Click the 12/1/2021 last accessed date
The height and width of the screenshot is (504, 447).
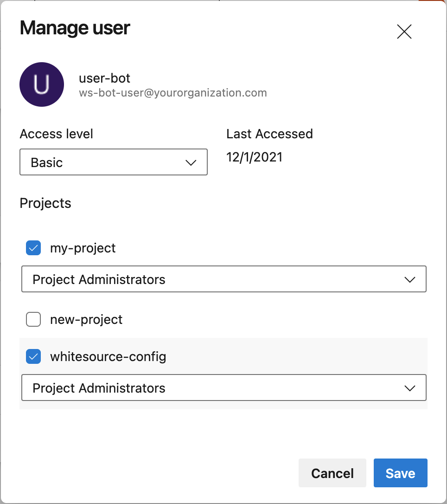(x=255, y=157)
